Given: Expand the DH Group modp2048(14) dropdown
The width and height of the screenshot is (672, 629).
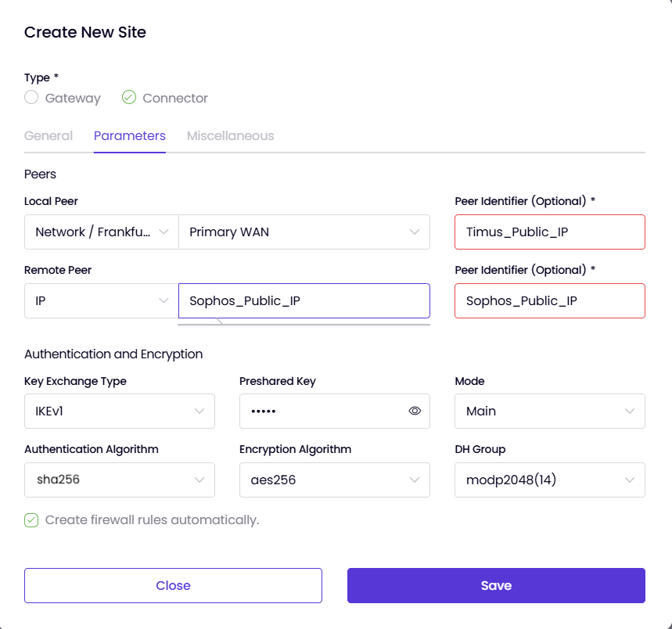Looking at the screenshot, I should tap(550, 480).
